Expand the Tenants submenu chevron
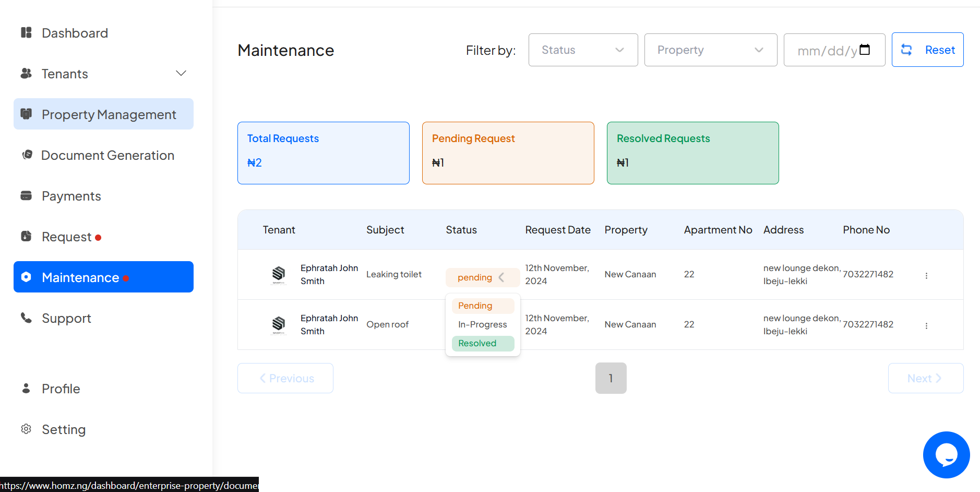The width and height of the screenshot is (980, 492). 181,73
